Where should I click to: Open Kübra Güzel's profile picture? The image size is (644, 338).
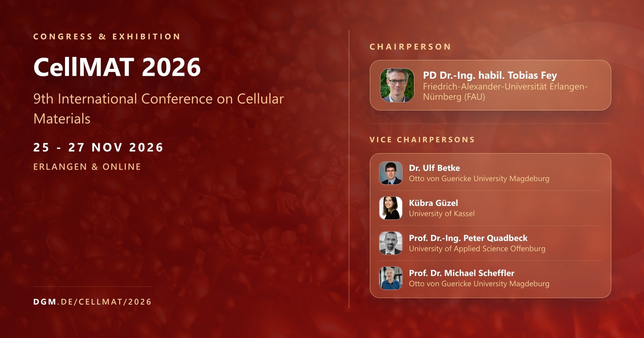tap(391, 208)
